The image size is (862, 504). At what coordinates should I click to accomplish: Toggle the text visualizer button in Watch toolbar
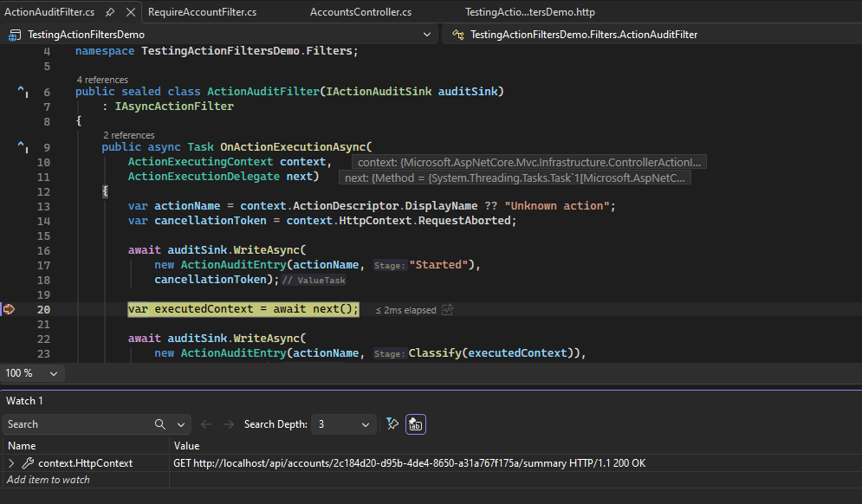click(x=416, y=424)
